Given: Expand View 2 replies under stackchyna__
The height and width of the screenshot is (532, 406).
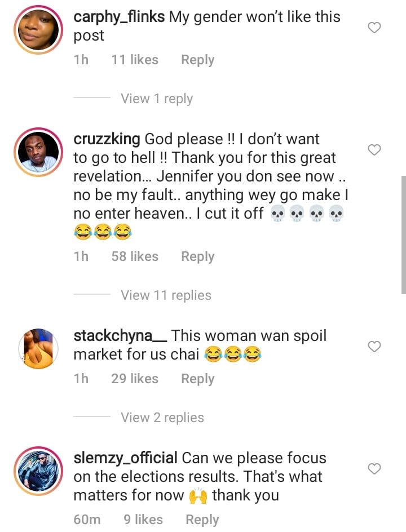Looking at the screenshot, I should click(162, 418).
